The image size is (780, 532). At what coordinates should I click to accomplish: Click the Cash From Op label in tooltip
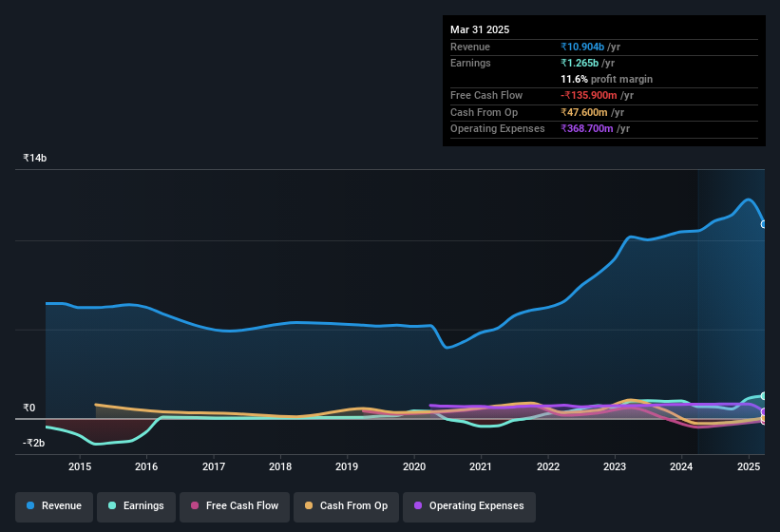point(484,112)
